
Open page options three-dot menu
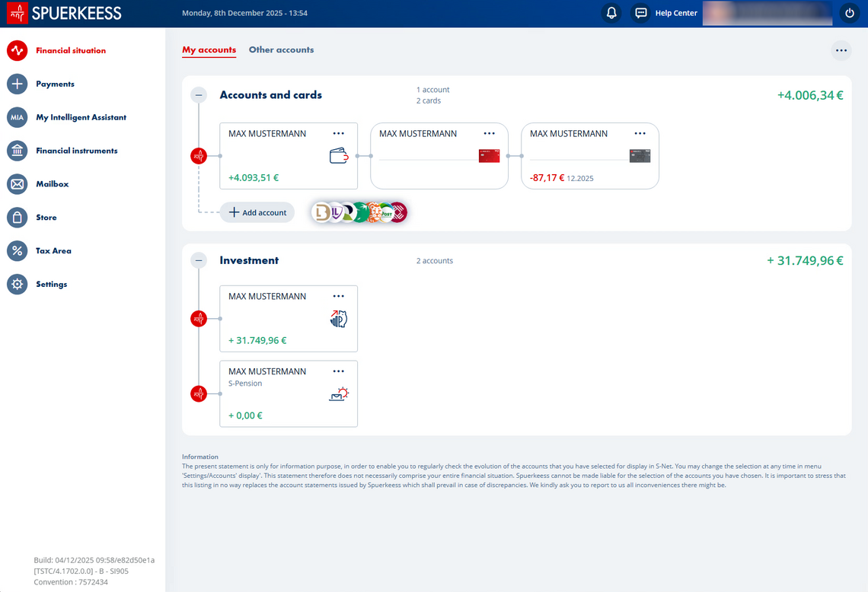point(841,51)
